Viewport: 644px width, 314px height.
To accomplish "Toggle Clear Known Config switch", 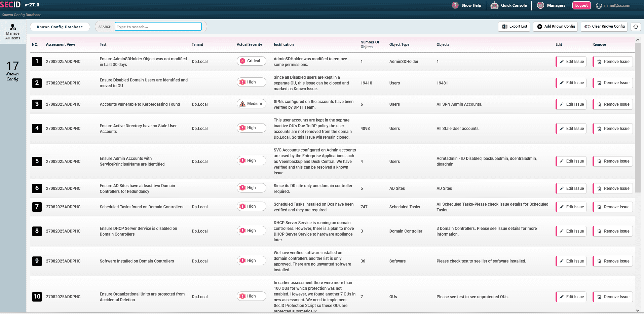I will coord(588,27).
